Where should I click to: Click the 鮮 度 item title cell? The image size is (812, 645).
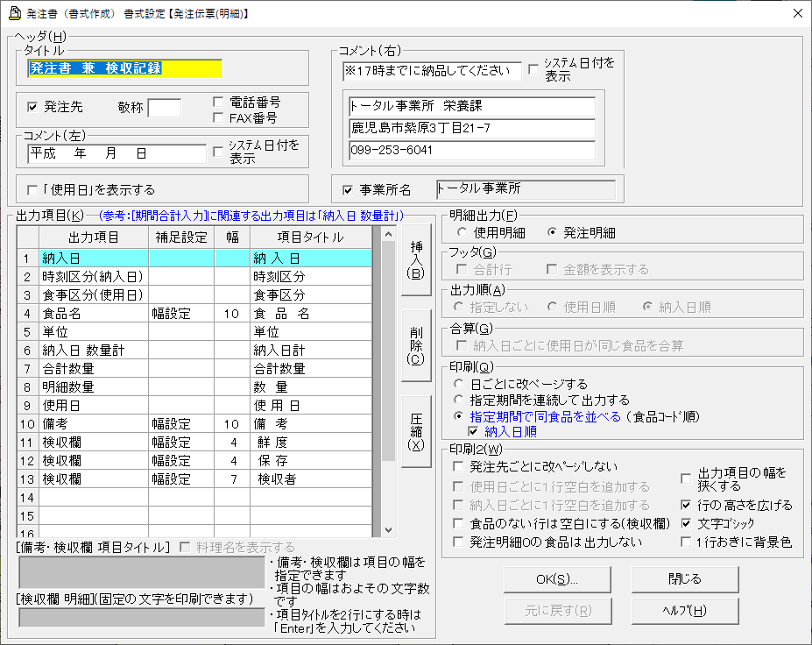pos(311,443)
